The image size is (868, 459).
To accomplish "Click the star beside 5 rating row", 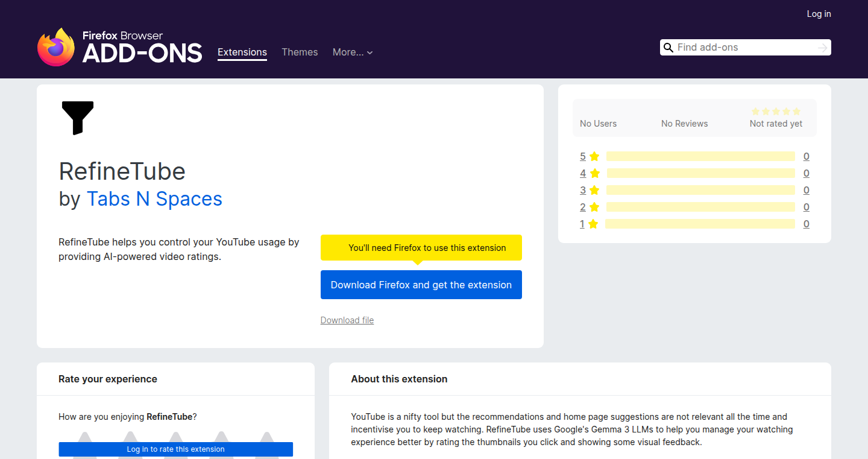I will [x=594, y=156].
